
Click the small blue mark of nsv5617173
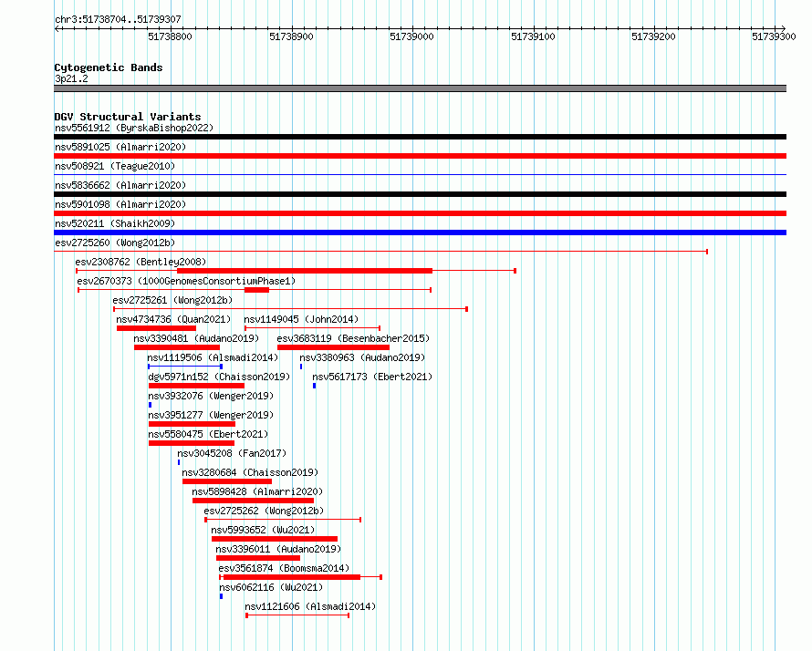(315, 386)
